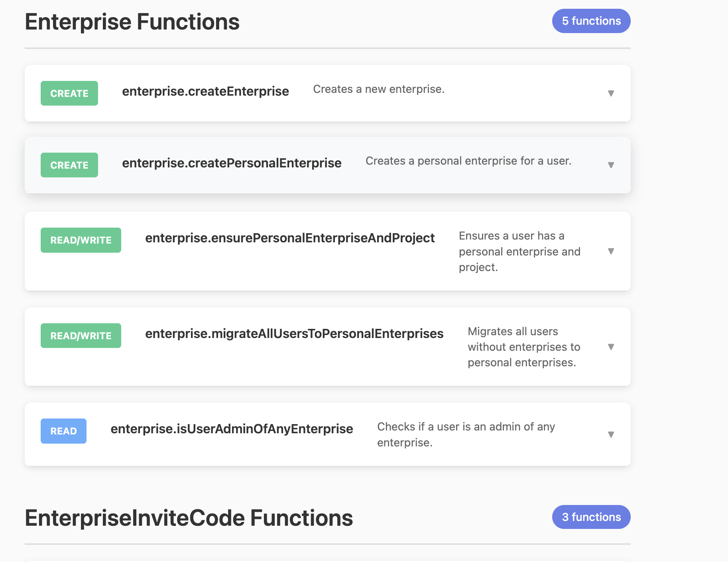Open enterprise.ensurePersonalEnterpriseAndProject function
Screen dimensions: 728x562
290,238
